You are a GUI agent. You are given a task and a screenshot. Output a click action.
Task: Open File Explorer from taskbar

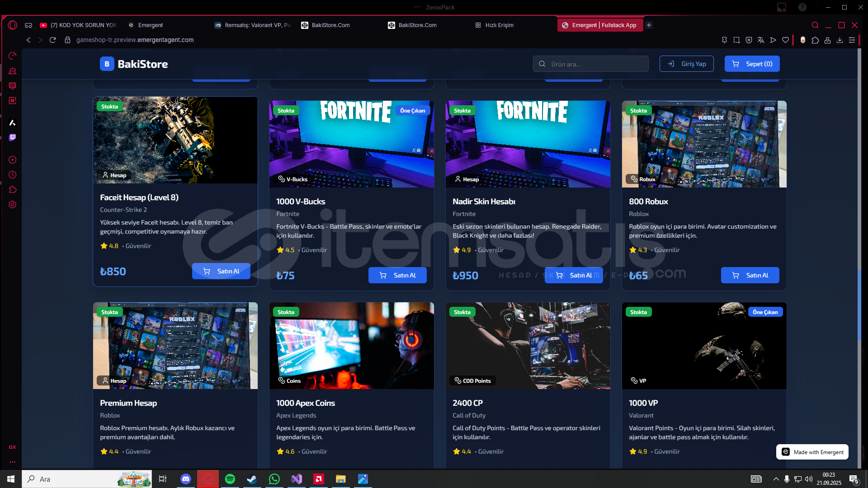pos(341,479)
